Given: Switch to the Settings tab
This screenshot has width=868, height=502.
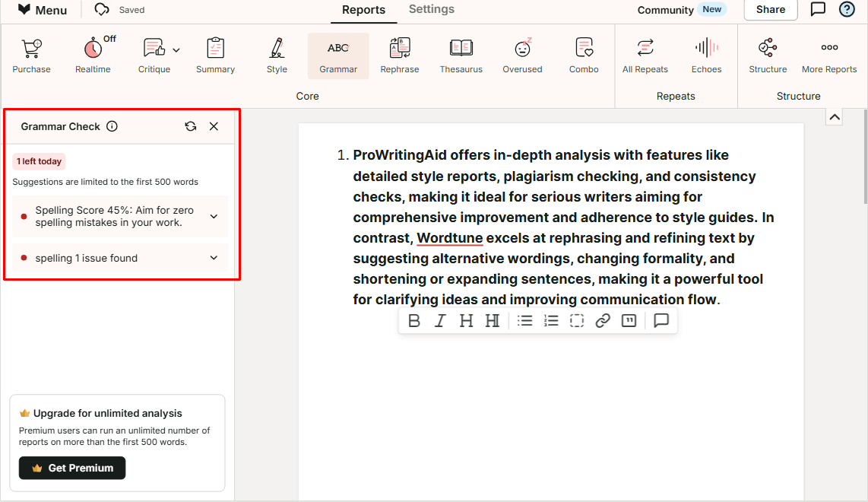Looking at the screenshot, I should [432, 9].
